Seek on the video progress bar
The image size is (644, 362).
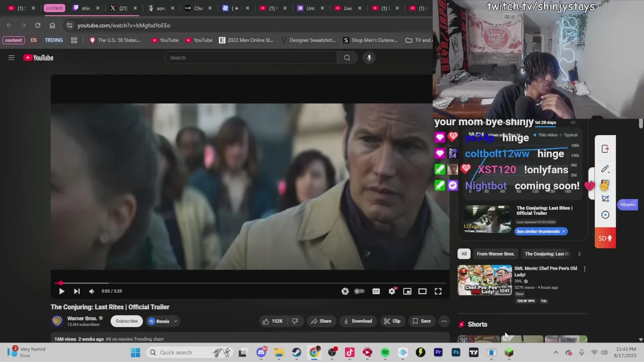coord(250,283)
